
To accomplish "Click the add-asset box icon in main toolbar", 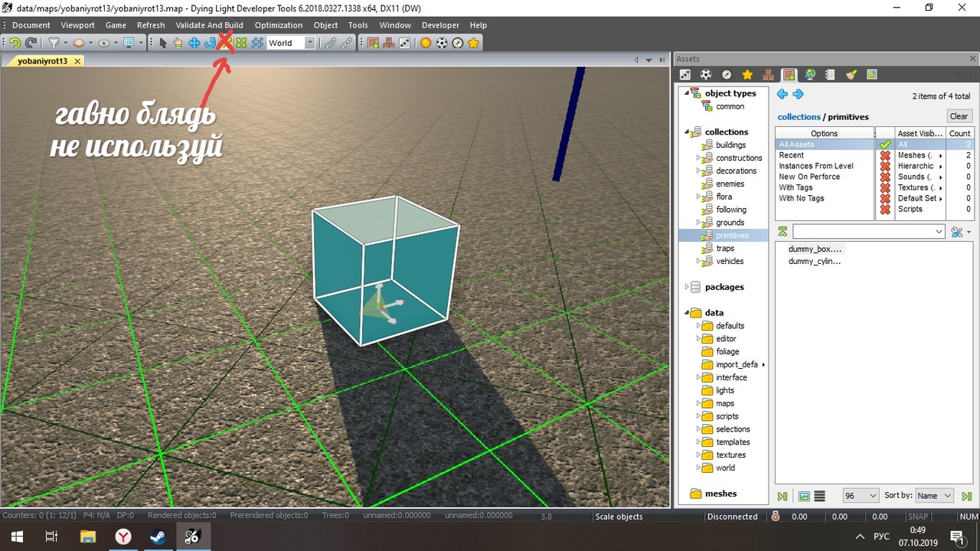I will [x=374, y=44].
